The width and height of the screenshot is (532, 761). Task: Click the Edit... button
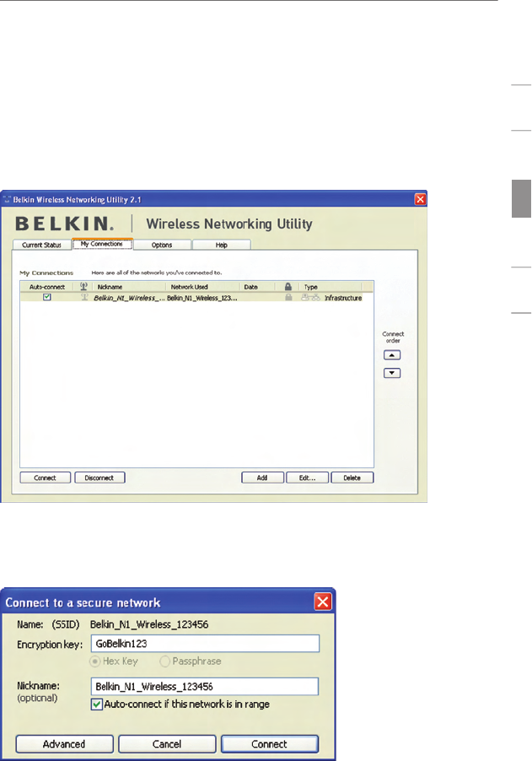(x=307, y=478)
